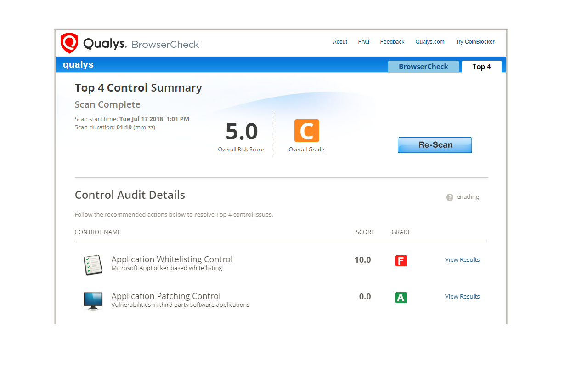588x368 pixels.
Task: Click the Qualys shield logo
Action: (69, 43)
